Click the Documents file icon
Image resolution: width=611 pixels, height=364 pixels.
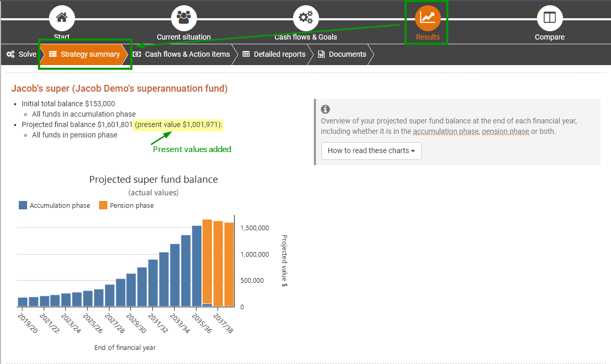pos(322,54)
